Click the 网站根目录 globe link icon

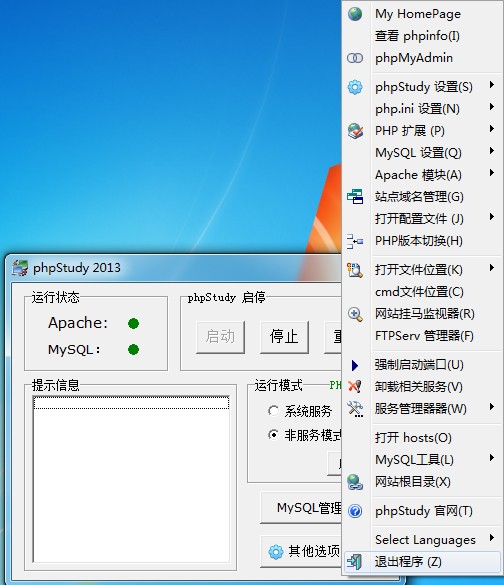click(355, 482)
